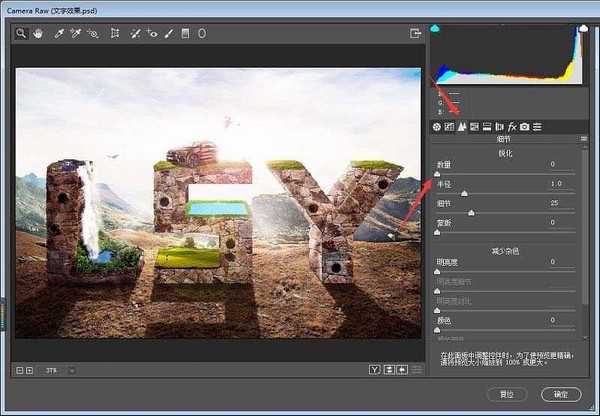The image size is (600, 416).
Task: Choose the Adjustment Brush tool
Action: coord(169,33)
